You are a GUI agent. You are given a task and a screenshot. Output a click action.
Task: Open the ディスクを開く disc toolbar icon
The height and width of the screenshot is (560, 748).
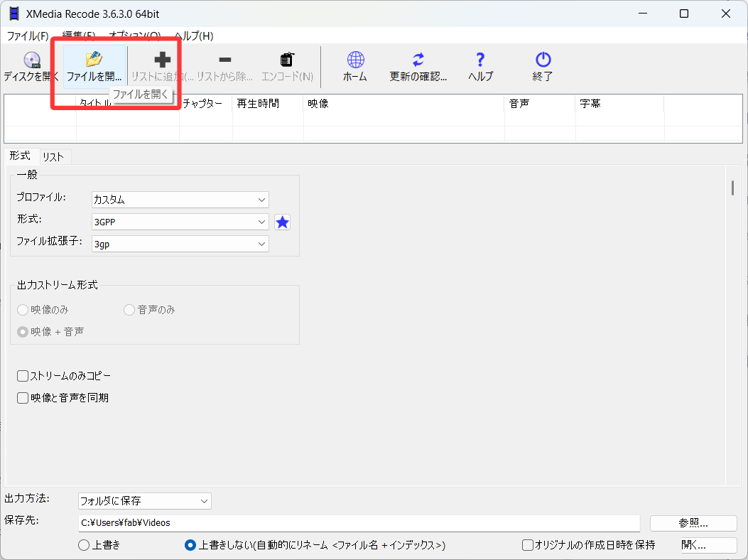click(31, 60)
